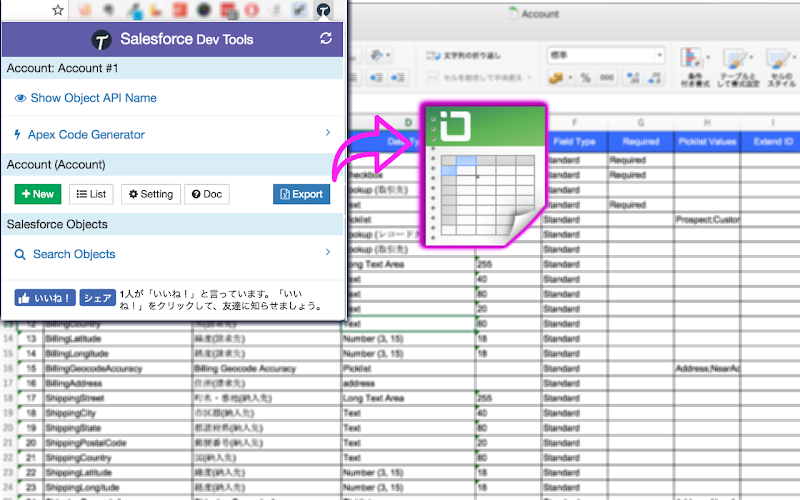Open the format as table dropdown arrow

point(752,57)
